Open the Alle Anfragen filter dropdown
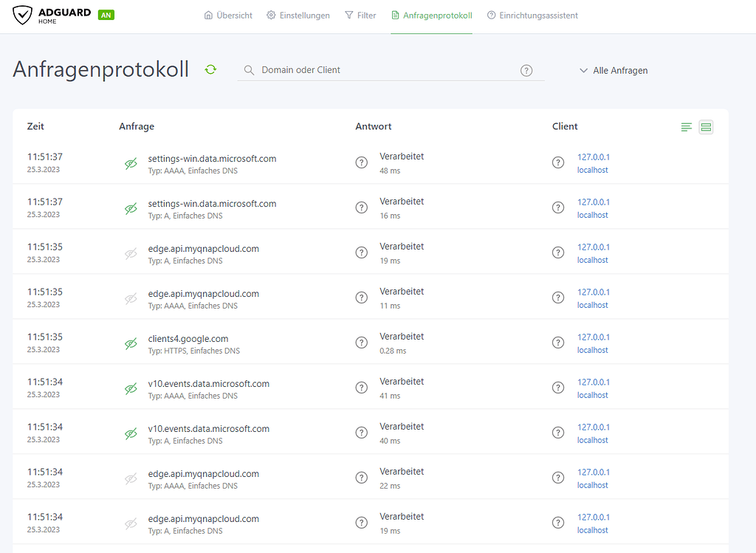The image size is (756, 553). click(614, 70)
